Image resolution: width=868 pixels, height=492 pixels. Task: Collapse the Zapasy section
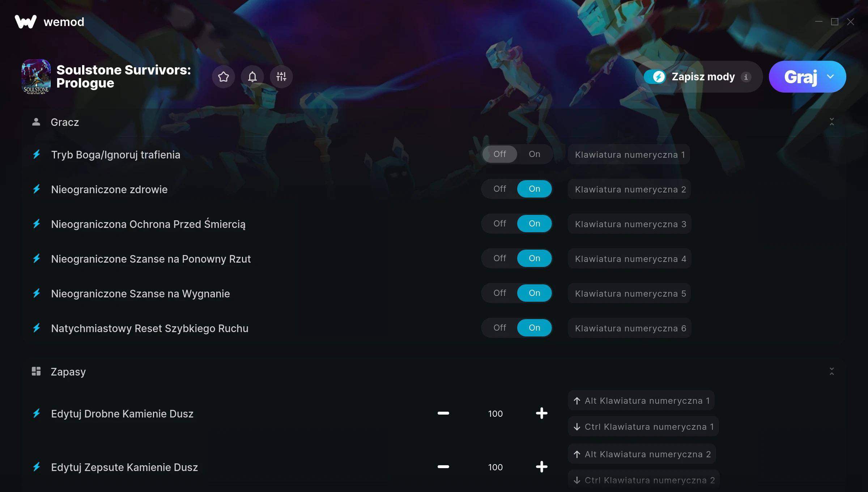831,371
